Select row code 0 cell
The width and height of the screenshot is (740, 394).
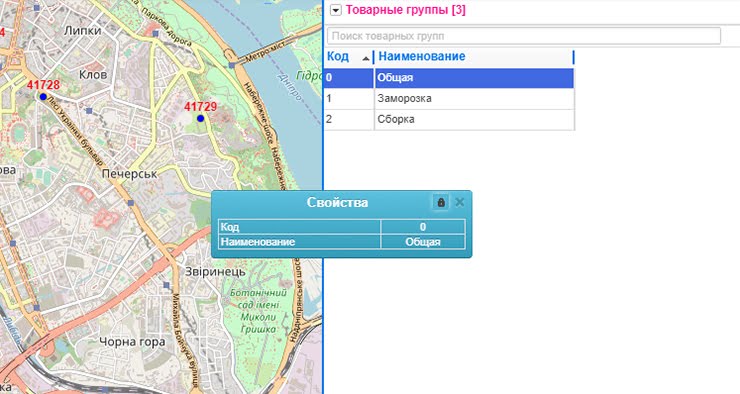click(x=349, y=78)
